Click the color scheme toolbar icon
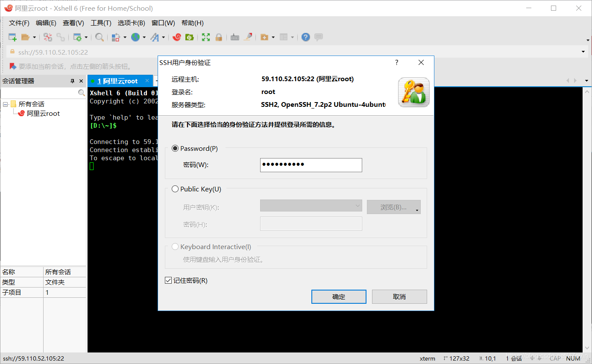This screenshot has height=364, width=592. point(116,37)
